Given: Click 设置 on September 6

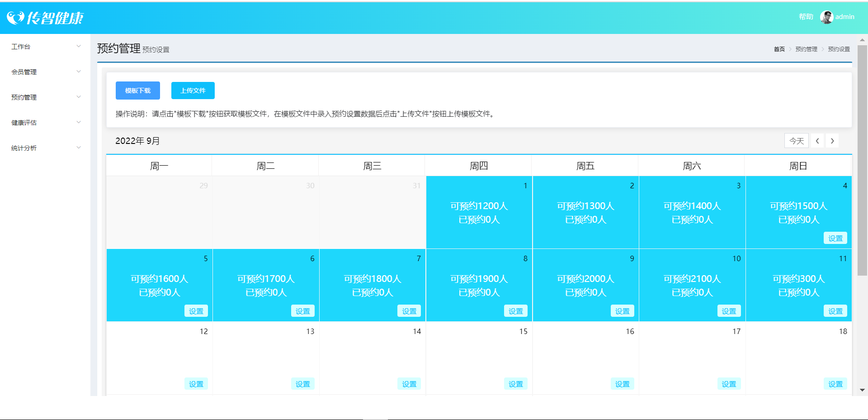Looking at the screenshot, I should tap(303, 311).
